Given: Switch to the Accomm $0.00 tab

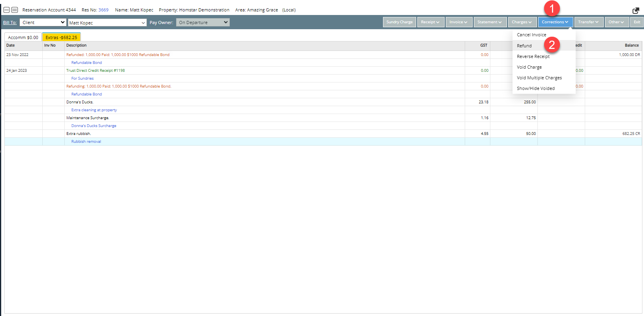Looking at the screenshot, I should pyautogui.click(x=23, y=37).
